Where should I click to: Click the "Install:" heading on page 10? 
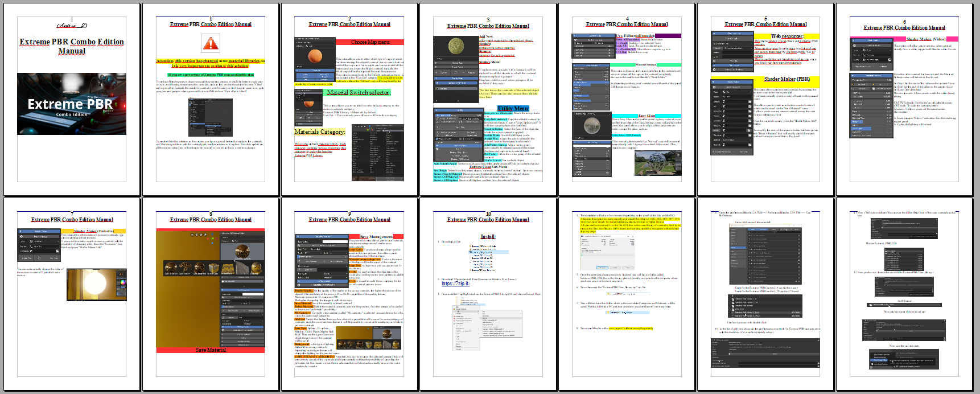coord(488,237)
